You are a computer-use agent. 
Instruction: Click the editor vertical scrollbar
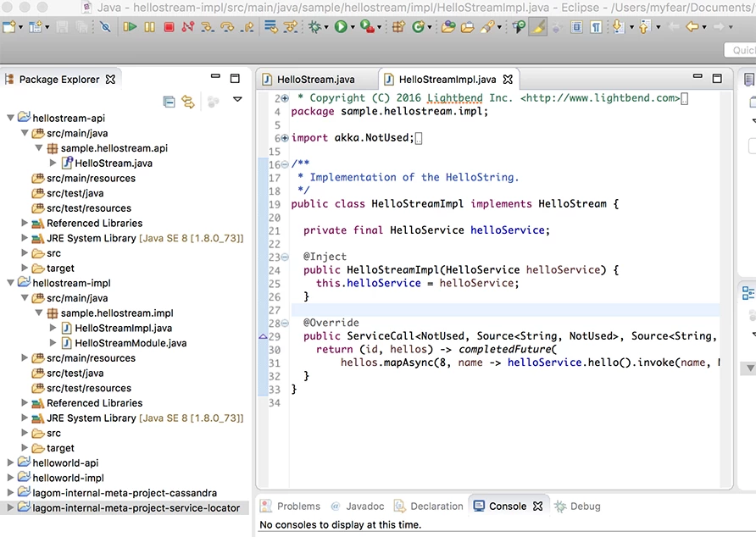click(726, 289)
